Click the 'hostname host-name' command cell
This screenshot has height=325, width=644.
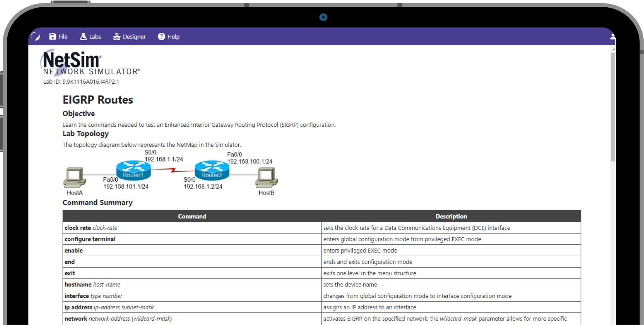192,285
